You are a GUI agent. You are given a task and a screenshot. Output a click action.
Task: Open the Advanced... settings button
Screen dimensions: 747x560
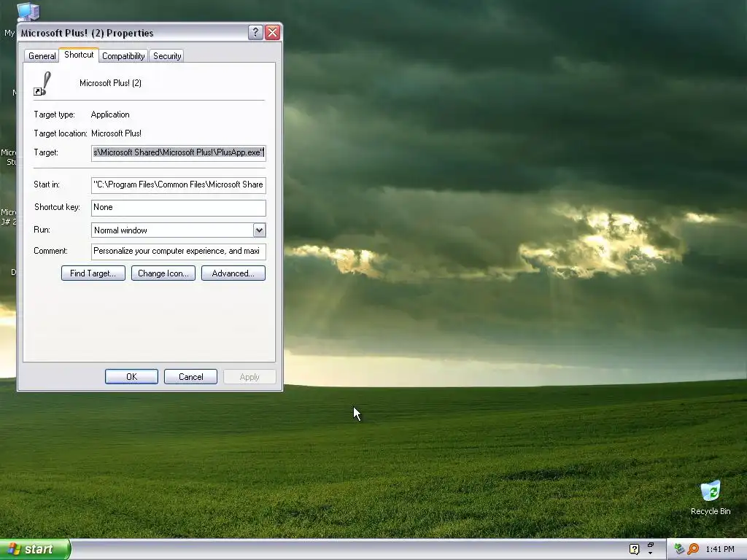(x=233, y=273)
